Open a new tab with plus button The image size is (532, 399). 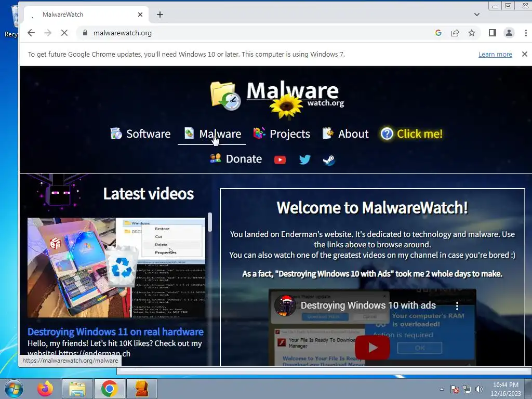point(160,15)
